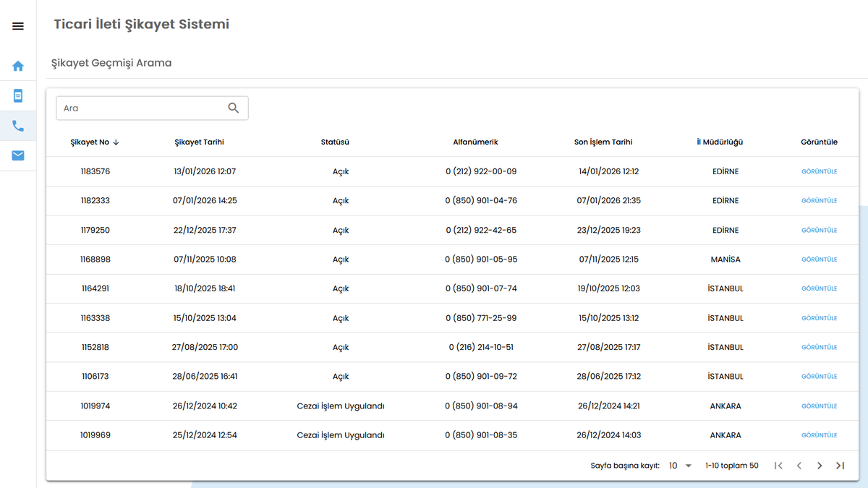Sort the table by İl Müdürlüğü column
This screenshot has height=488, width=868.
(x=719, y=142)
